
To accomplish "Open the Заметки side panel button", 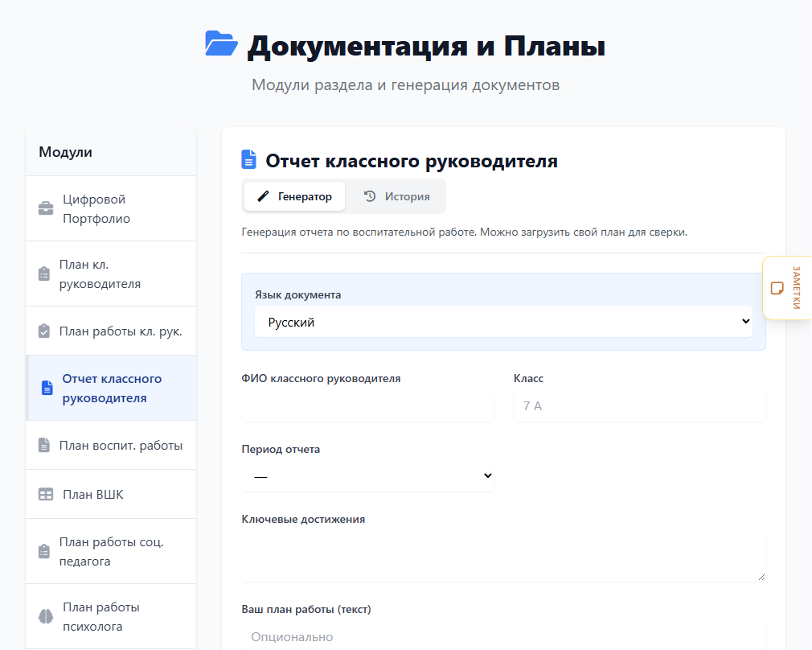I will pyautogui.click(x=787, y=288).
